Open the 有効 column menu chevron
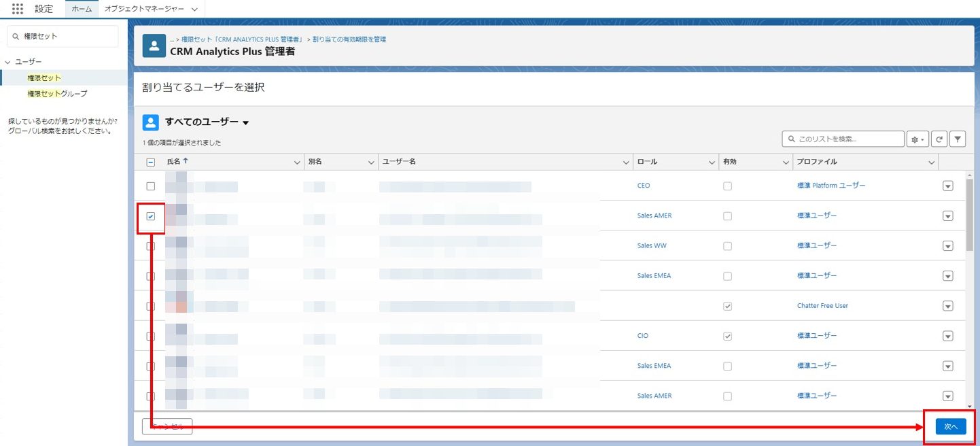 coord(786,162)
